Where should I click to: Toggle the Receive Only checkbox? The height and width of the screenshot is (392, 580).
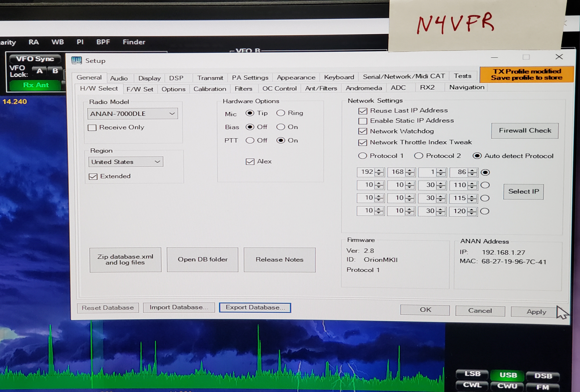(92, 128)
